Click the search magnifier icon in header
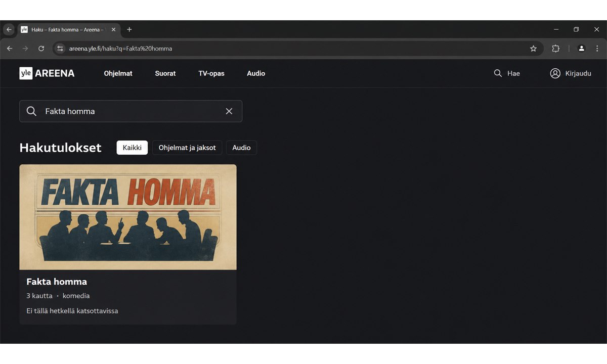Viewport: 607px width, 364px height. point(498,73)
